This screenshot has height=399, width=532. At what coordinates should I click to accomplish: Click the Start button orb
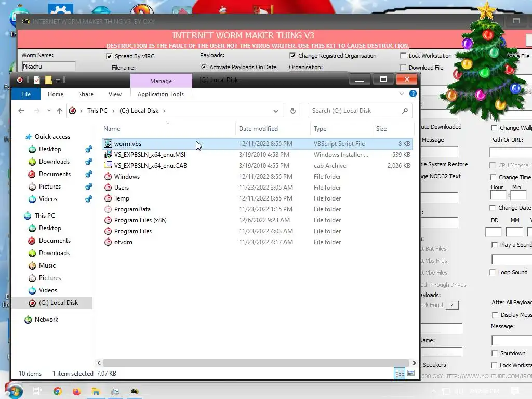coord(14,391)
